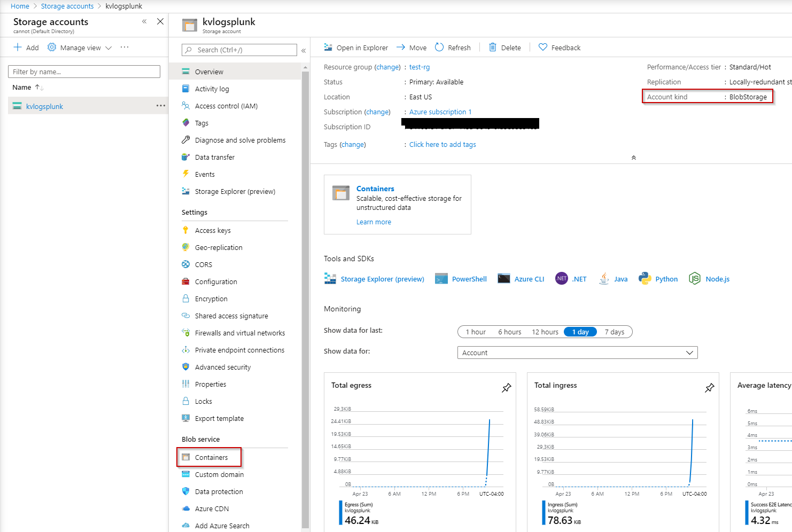Viewport: 792px width, 532px height.
Task: Click the Advanced security shield icon
Action: pos(185,367)
